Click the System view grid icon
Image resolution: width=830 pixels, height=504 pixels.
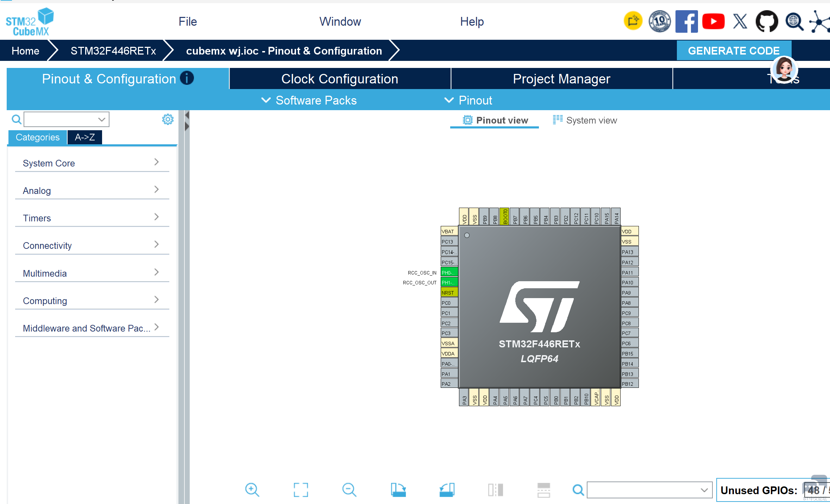click(558, 120)
